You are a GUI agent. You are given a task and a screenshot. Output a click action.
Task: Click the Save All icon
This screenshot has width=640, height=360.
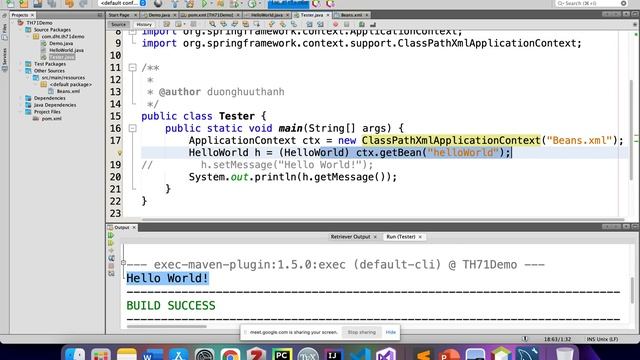[52, 4]
